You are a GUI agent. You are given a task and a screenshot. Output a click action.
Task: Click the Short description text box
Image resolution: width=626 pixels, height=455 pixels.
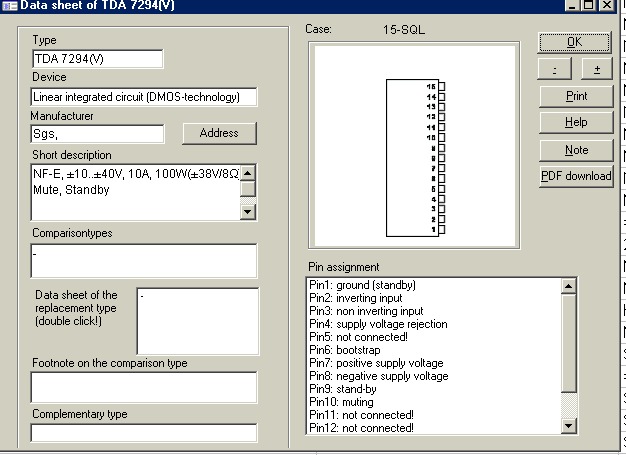click(136, 192)
